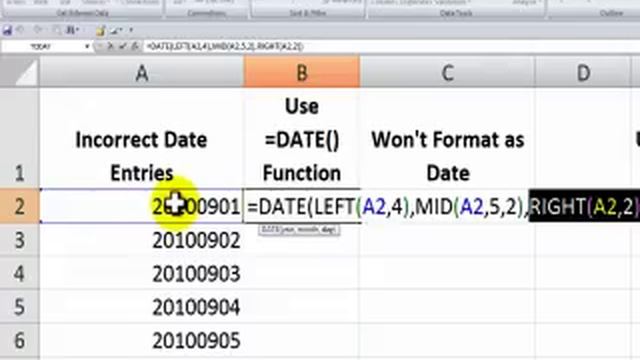
Task: Click the LEFT(A2,4) part of the formula
Action: (x=362, y=207)
